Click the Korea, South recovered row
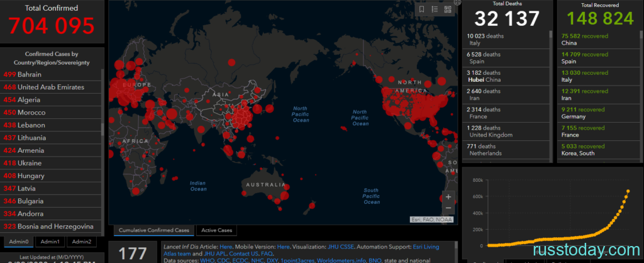This screenshot has width=644, height=263. (x=598, y=150)
